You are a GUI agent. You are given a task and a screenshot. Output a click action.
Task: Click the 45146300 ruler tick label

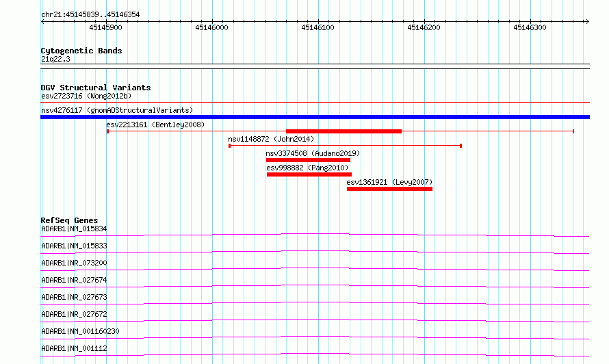[530, 27]
